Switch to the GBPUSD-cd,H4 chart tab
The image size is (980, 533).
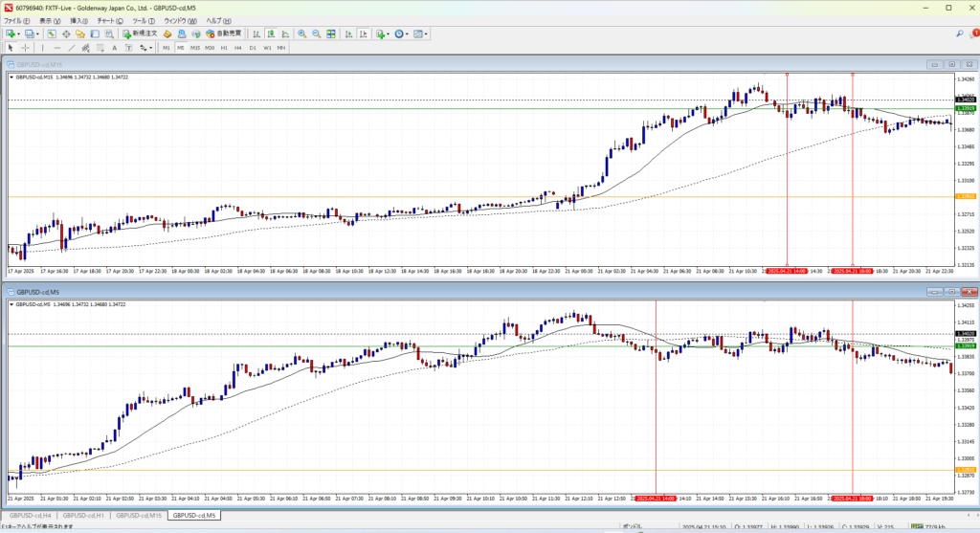(x=32, y=516)
